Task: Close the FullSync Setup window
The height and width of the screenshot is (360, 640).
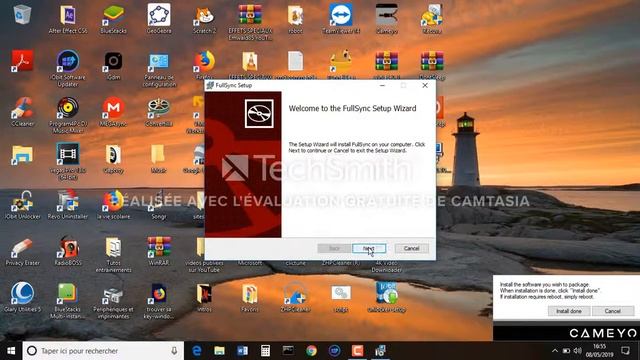Action: click(425, 85)
